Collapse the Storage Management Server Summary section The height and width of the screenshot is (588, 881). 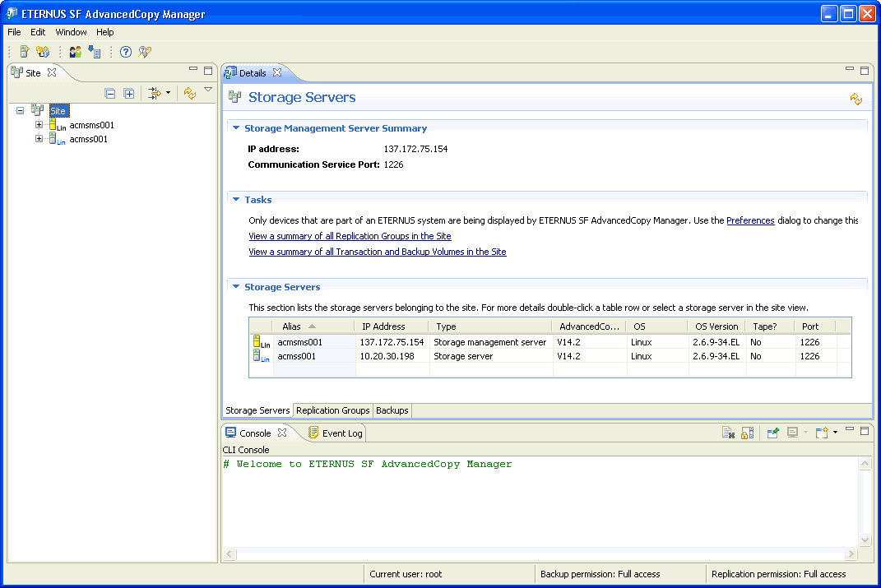(x=236, y=128)
